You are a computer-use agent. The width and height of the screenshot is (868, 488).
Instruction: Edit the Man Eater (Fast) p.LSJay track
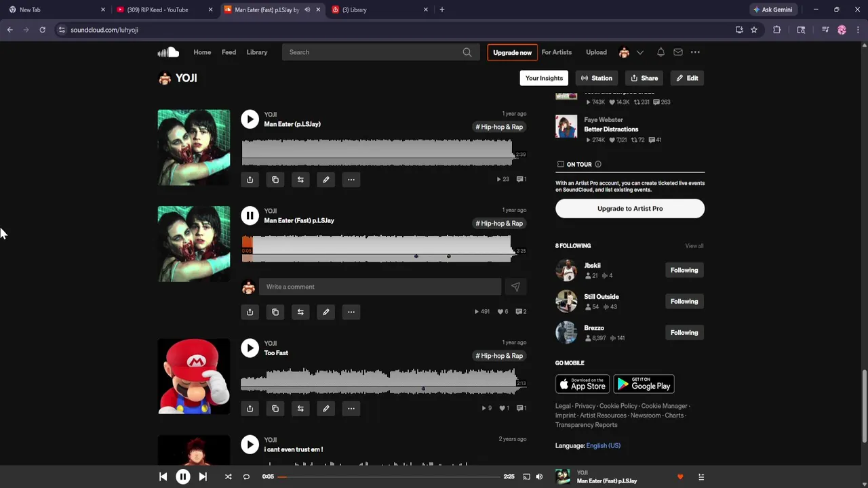point(325,312)
